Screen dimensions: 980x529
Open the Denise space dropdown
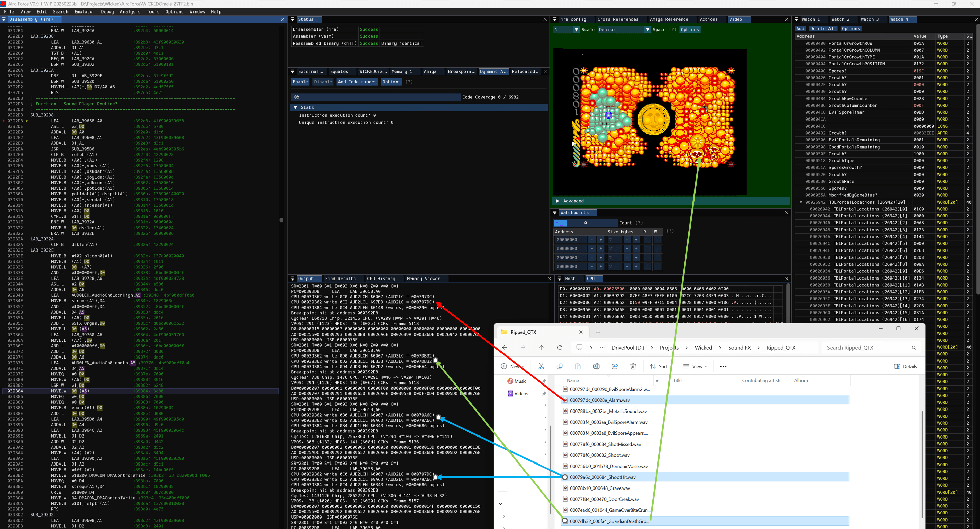pyautogui.click(x=648, y=30)
